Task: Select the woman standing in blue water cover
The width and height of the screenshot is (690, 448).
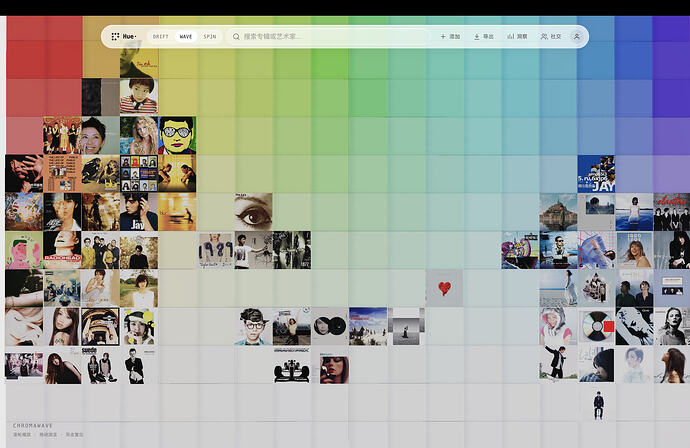Action: point(634,212)
